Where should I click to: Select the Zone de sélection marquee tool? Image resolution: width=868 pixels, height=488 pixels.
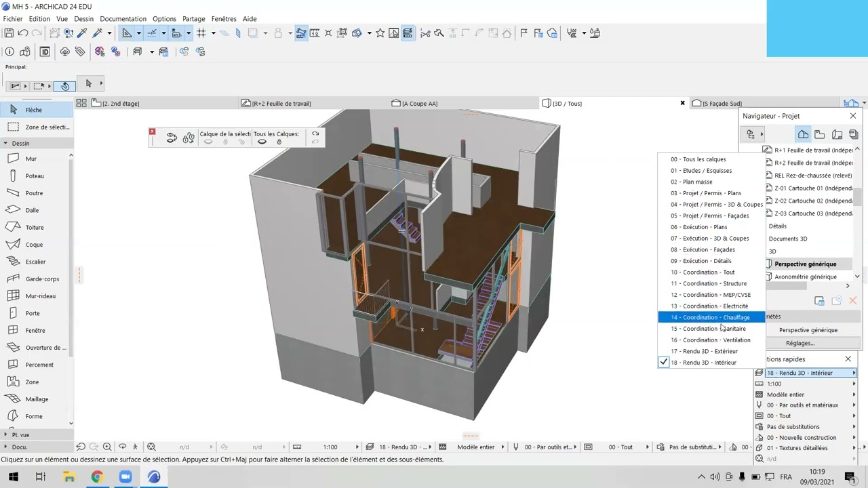[37, 127]
